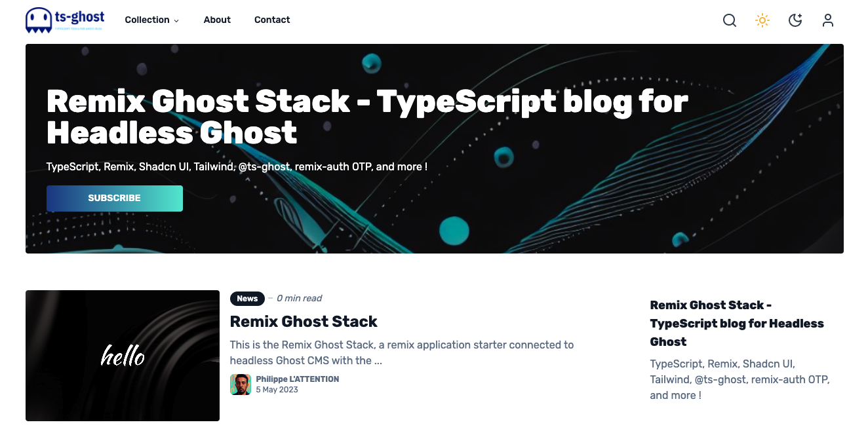Click the SUBSCRIBE button
Viewport: 868px width, 433px height.
pos(115,198)
